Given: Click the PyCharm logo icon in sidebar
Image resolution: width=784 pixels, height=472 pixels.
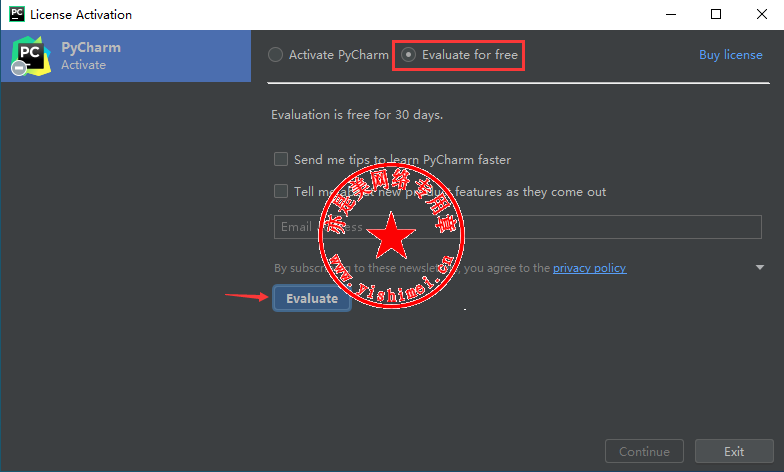Looking at the screenshot, I should [30, 56].
